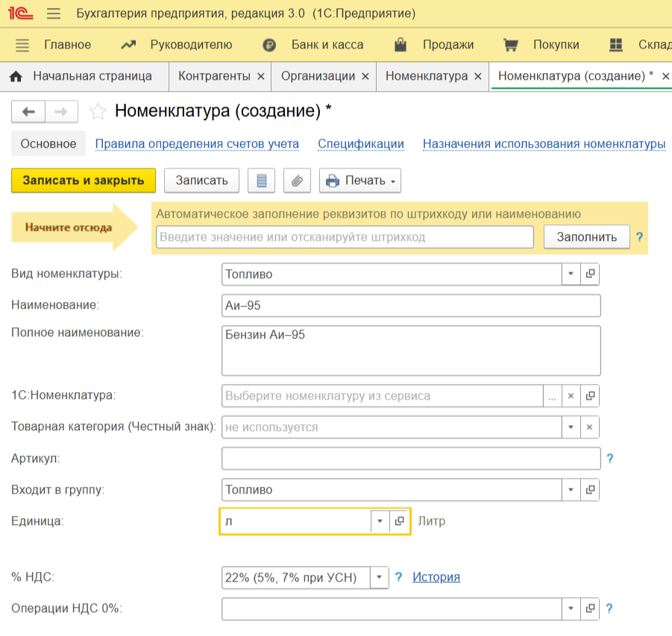Open the Покупки section
Screen dimensions: 672x636
(556, 45)
